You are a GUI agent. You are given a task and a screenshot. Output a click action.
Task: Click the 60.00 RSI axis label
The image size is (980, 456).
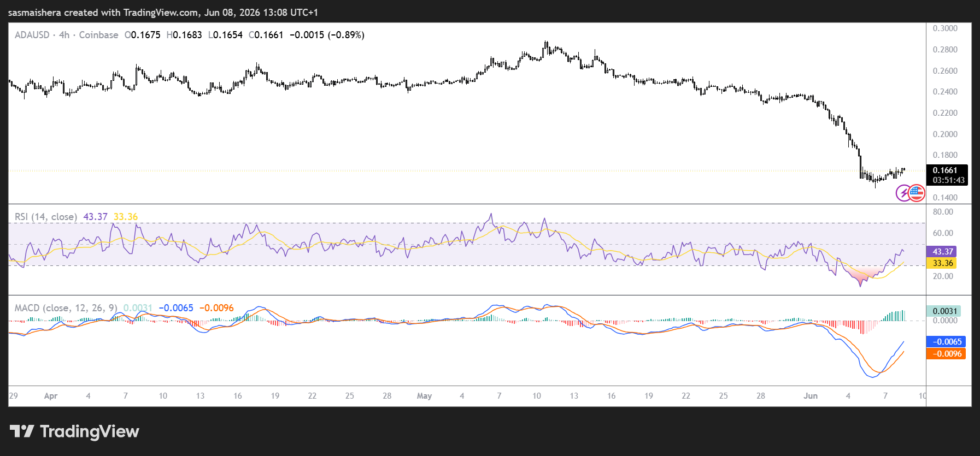tap(943, 233)
